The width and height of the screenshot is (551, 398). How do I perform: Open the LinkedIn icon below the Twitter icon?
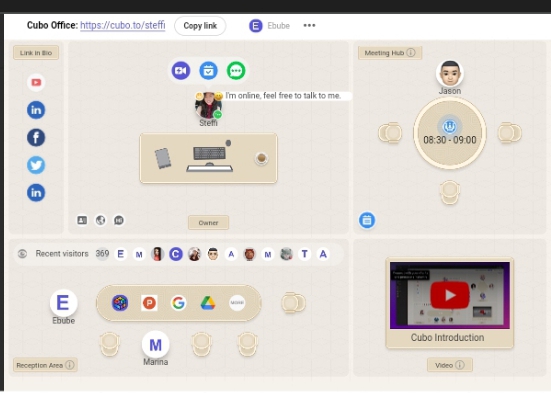click(36, 193)
